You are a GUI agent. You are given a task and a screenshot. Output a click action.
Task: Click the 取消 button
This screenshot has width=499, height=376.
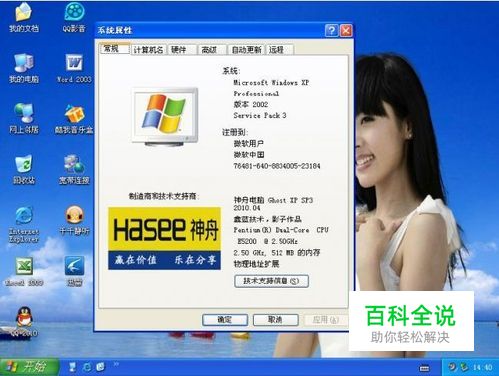[x=275, y=320]
